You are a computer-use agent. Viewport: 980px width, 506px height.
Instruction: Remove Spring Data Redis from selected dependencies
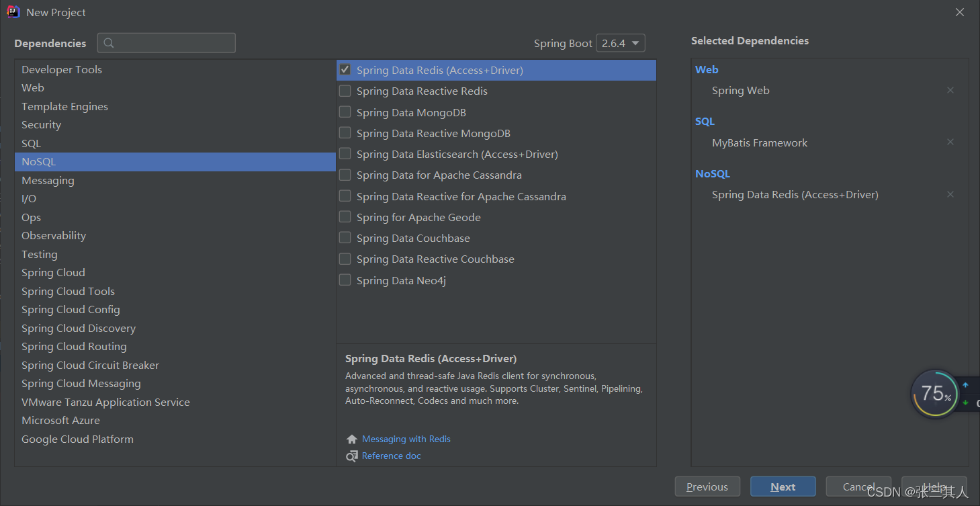950,194
